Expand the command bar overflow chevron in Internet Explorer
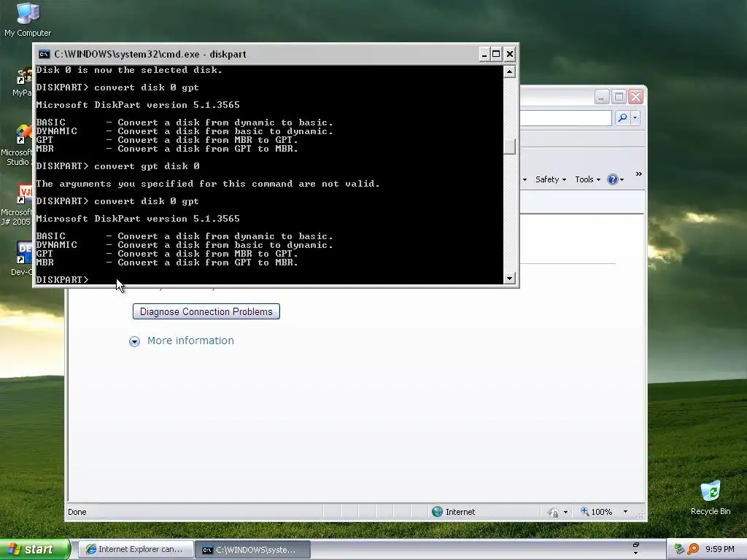Image resolution: width=747 pixels, height=560 pixels. pos(639,174)
